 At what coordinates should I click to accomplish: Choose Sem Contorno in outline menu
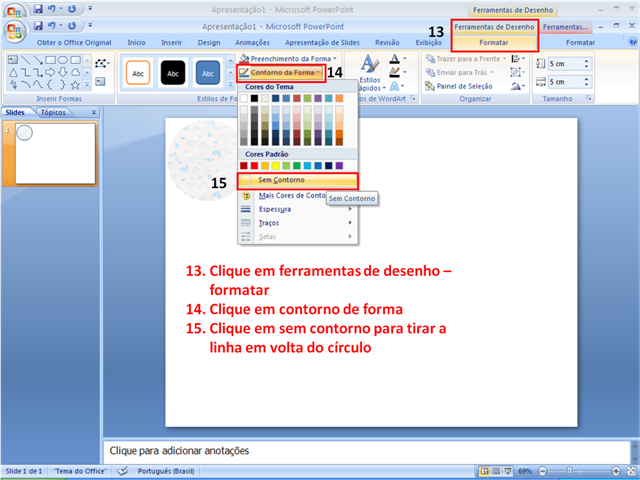[x=297, y=180]
